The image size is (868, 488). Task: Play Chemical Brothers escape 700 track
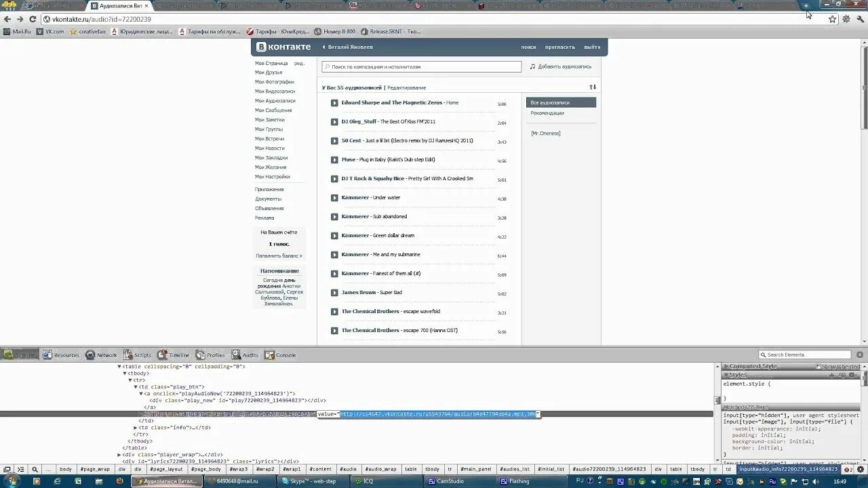pos(334,331)
